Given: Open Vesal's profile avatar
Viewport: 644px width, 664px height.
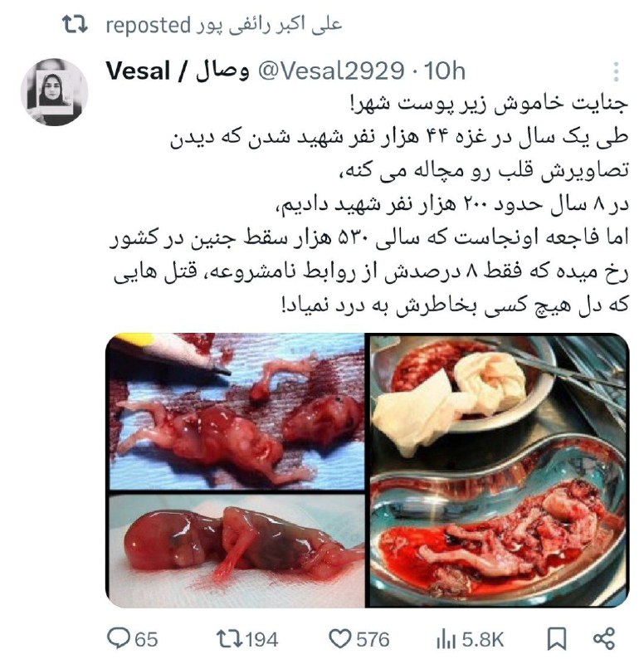Looking at the screenshot, I should tap(54, 92).
